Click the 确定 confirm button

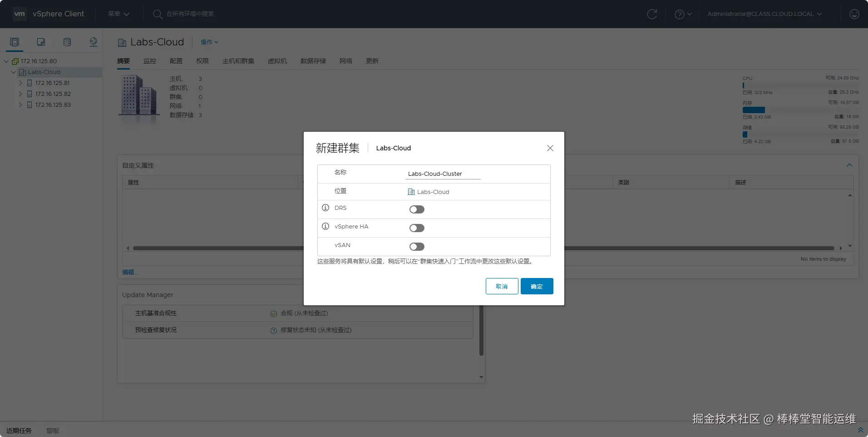tap(537, 286)
